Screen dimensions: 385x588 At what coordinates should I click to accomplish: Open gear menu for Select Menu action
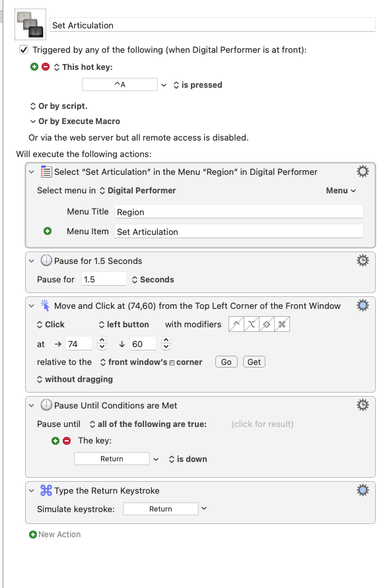pyautogui.click(x=363, y=172)
